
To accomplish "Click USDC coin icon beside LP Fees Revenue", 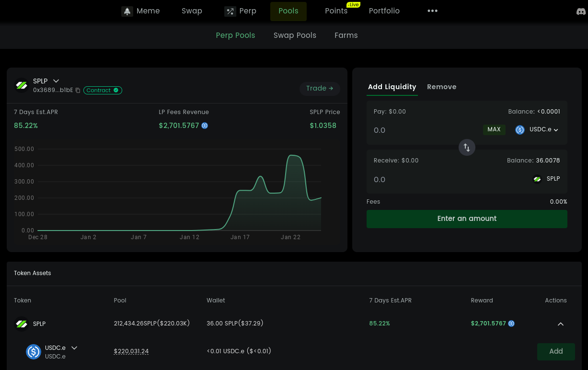I will [205, 126].
